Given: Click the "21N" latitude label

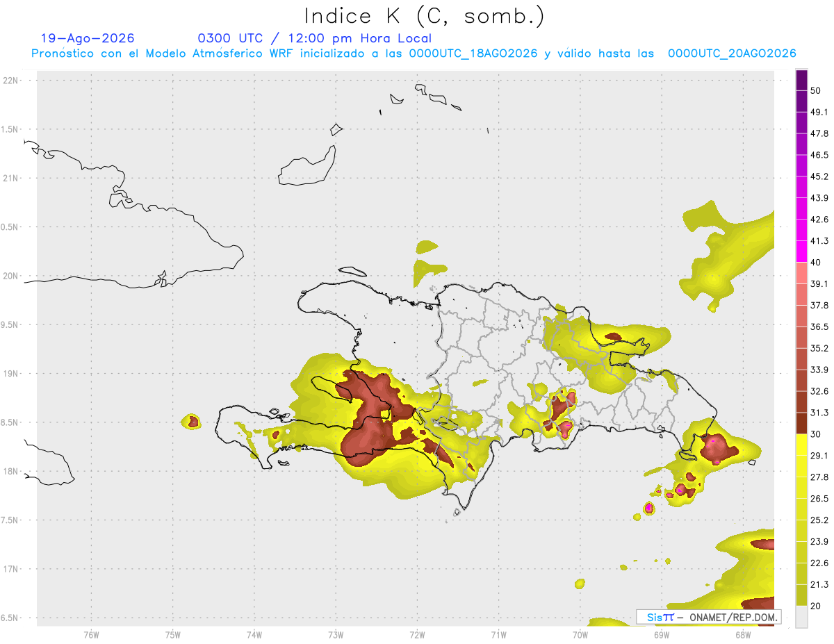Looking at the screenshot, I should [x=10, y=178].
